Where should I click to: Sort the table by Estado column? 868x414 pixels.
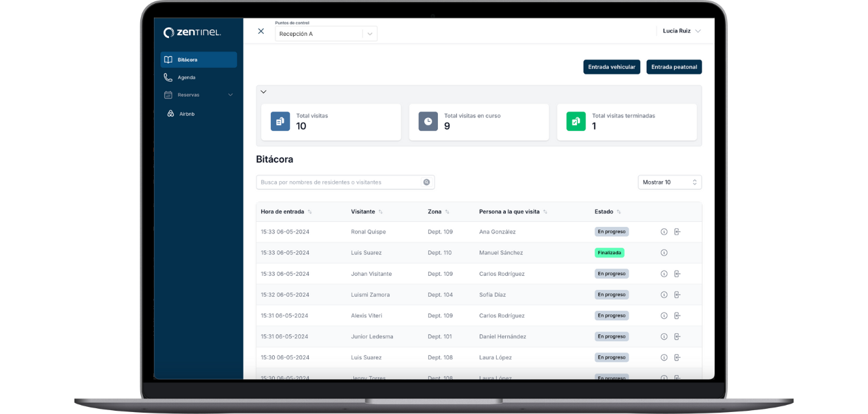(619, 212)
